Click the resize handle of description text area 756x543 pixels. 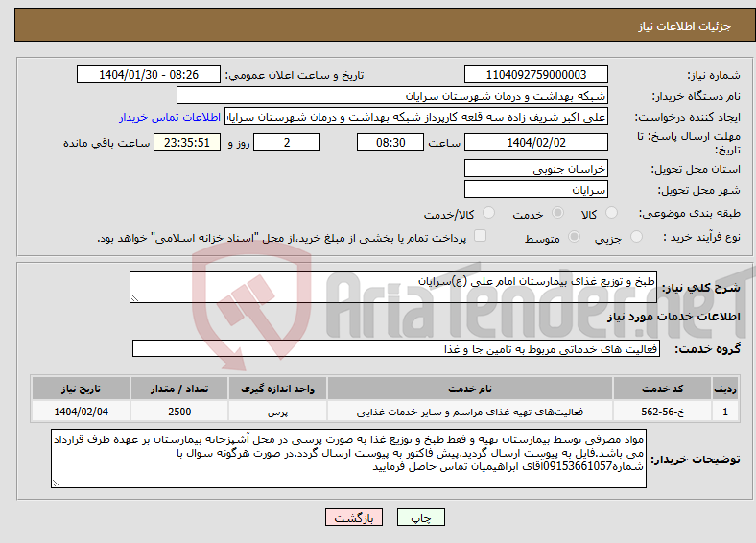pyautogui.click(x=134, y=298)
